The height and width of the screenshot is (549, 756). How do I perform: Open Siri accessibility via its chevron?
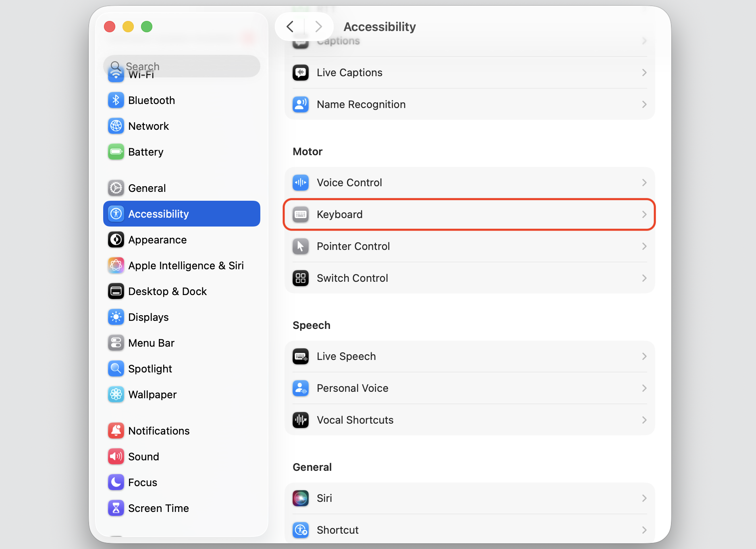[x=644, y=498]
